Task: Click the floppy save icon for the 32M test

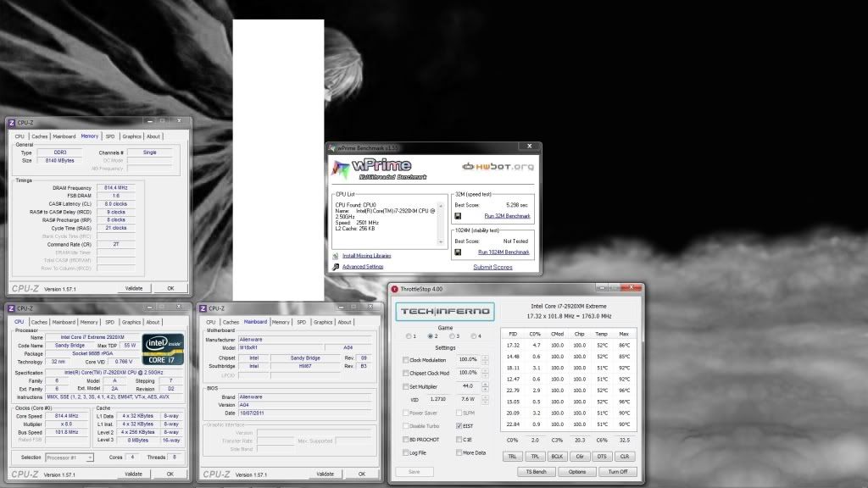Action: [458, 216]
